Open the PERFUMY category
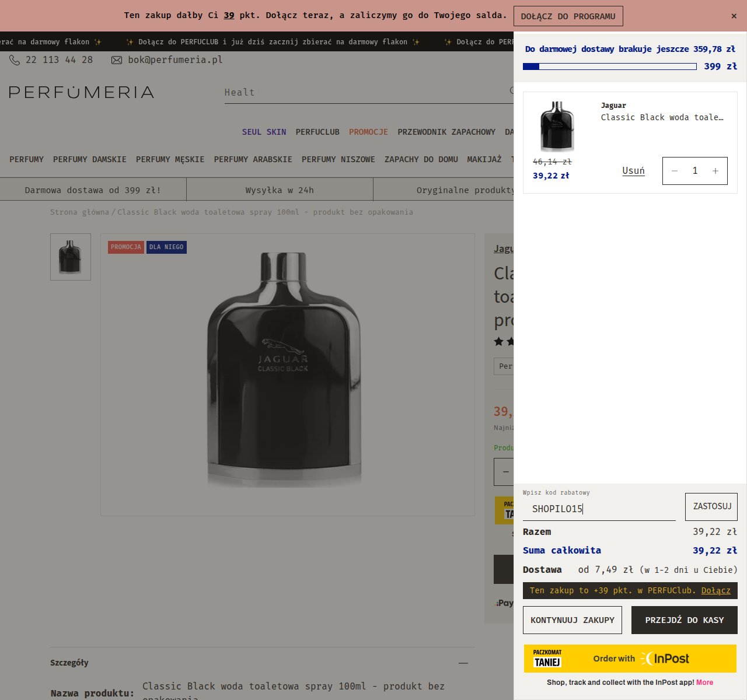Viewport: 747px width, 700px height. coord(27,159)
